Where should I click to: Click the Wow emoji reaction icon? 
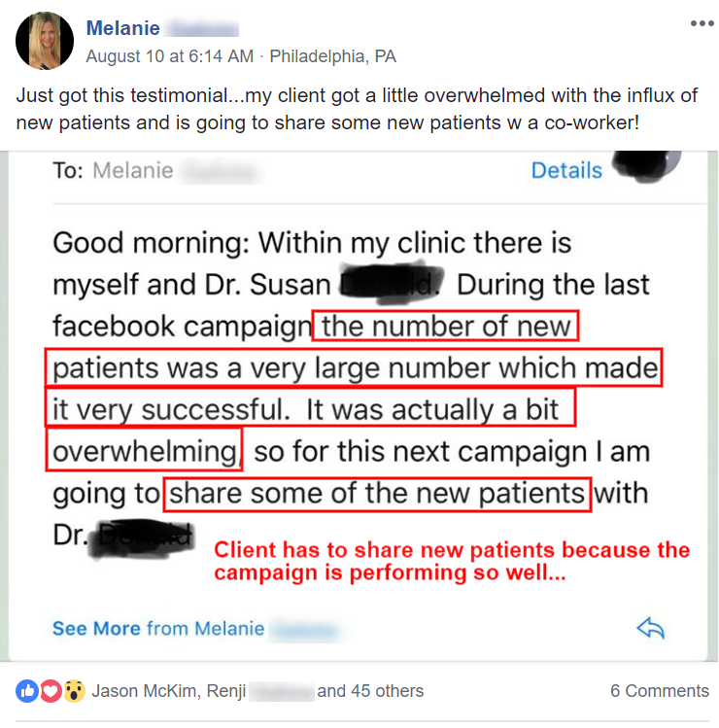tap(74, 691)
